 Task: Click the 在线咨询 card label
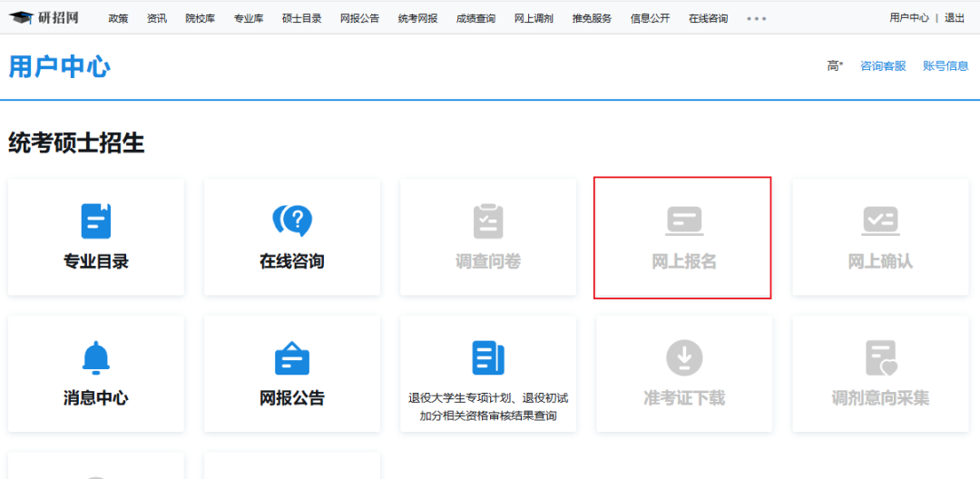[x=292, y=261]
